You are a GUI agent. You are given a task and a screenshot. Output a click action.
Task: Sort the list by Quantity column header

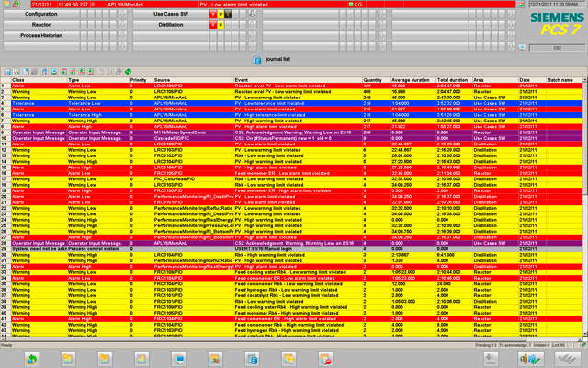coord(375,80)
